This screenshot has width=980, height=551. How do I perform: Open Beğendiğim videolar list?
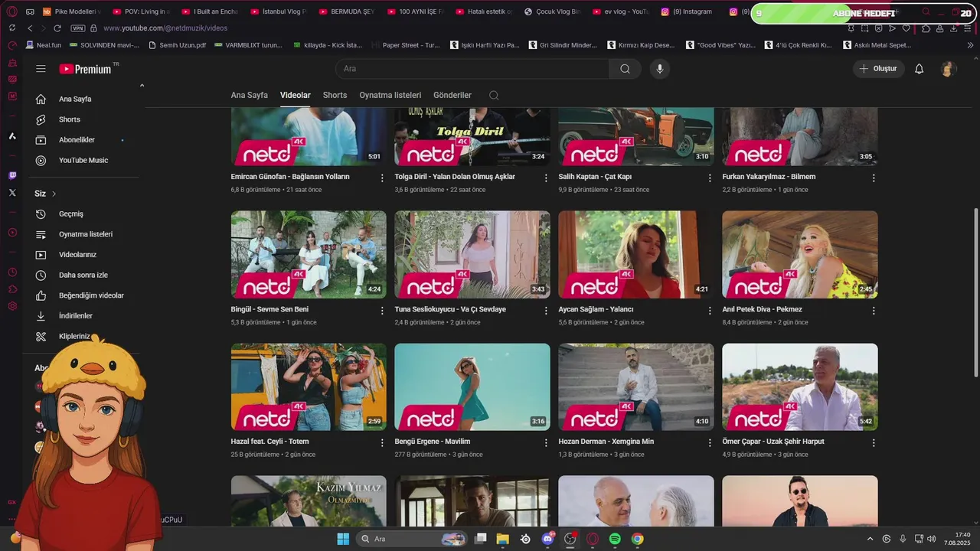coord(91,295)
